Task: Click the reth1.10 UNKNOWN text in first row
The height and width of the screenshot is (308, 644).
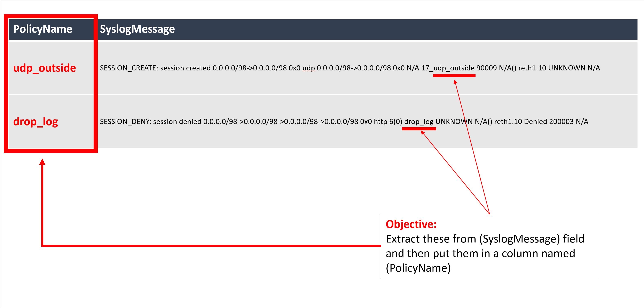Action: click(x=552, y=68)
